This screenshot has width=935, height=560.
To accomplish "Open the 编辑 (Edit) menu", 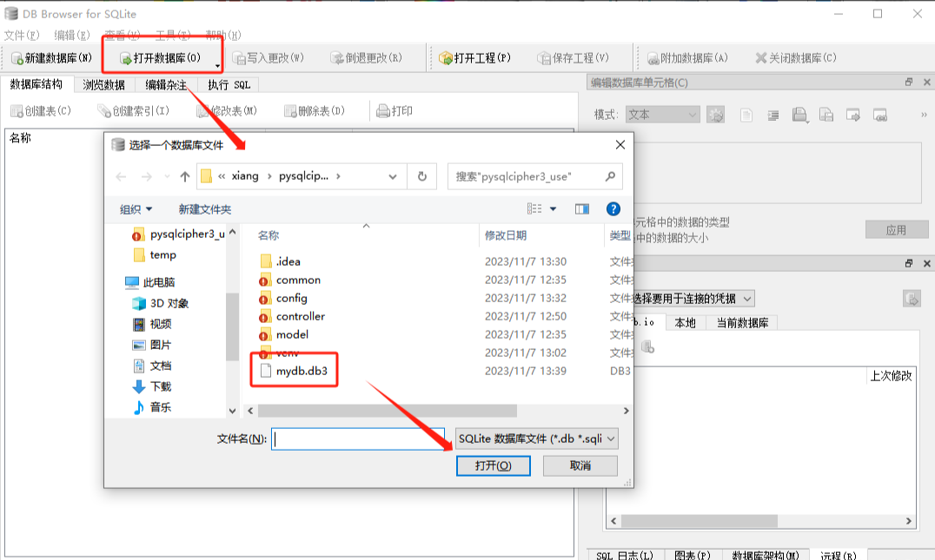I will click(72, 35).
